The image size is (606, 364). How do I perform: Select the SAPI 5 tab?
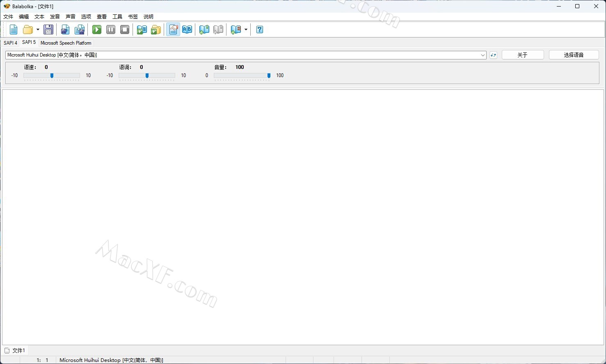[x=29, y=42]
